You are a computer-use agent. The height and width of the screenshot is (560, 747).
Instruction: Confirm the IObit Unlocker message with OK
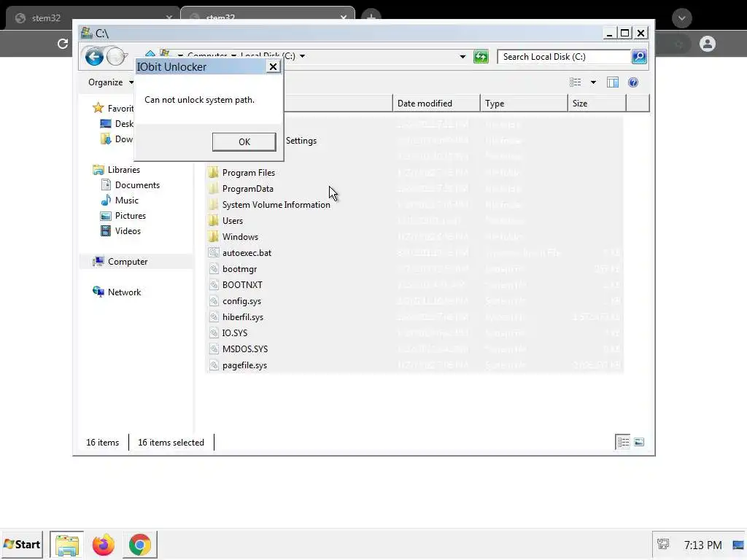(x=244, y=142)
